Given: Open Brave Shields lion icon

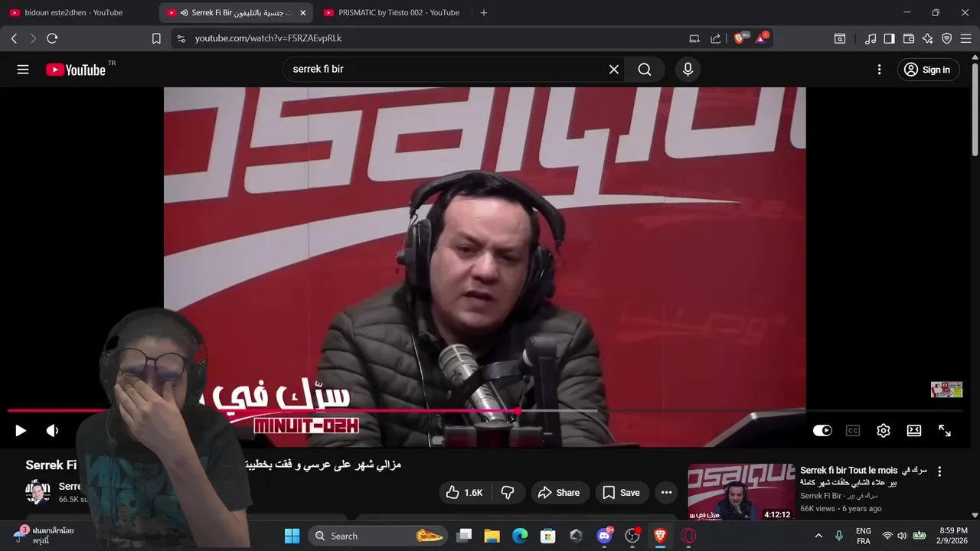Looking at the screenshot, I should coord(740,38).
